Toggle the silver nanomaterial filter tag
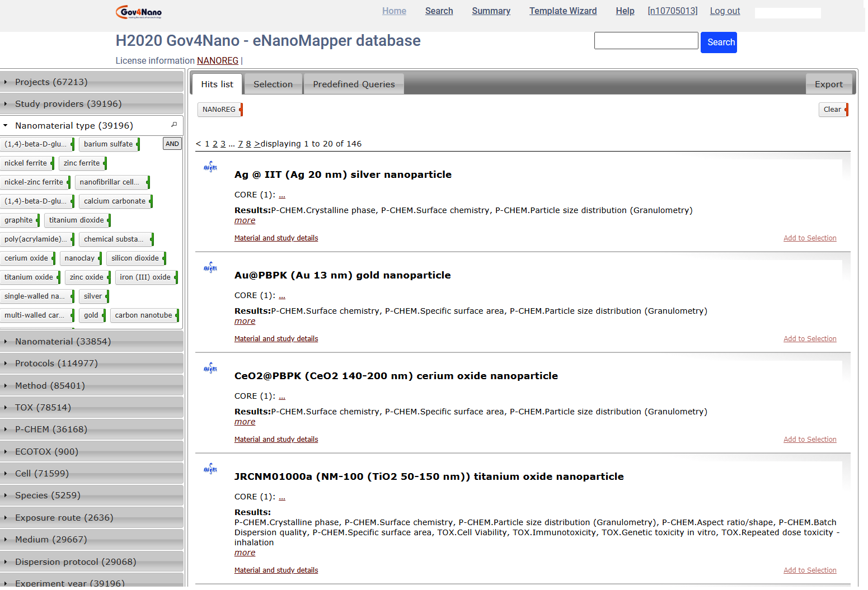This screenshot has width=868, height=590. (x=93, y=296)
